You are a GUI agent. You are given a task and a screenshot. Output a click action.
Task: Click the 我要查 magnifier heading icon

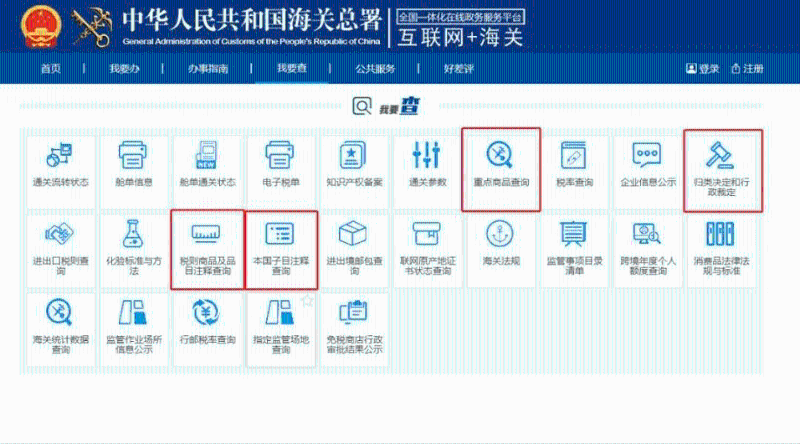coord(362,106)
